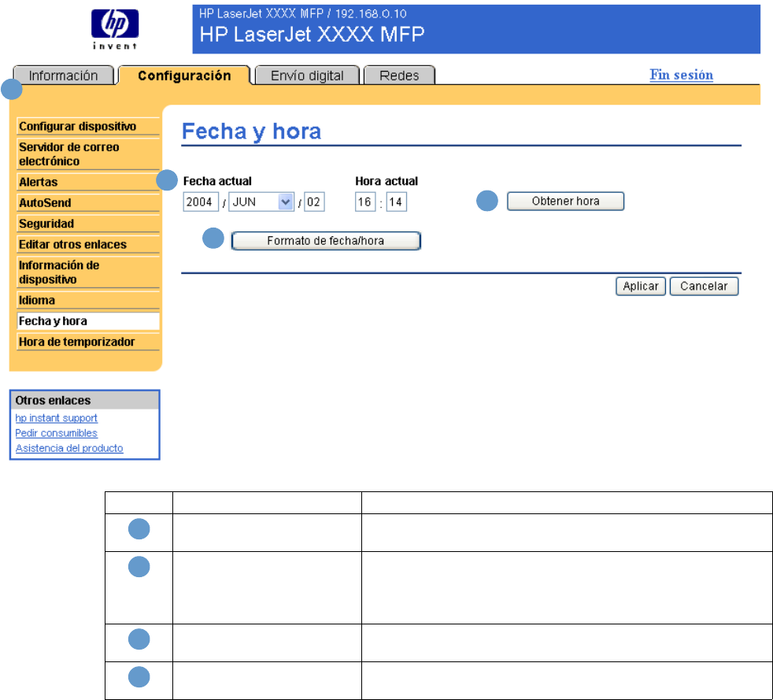Open Formato de fecha/hora settings
Viewport: 773px width, 700px height.
tap(326, 241)
